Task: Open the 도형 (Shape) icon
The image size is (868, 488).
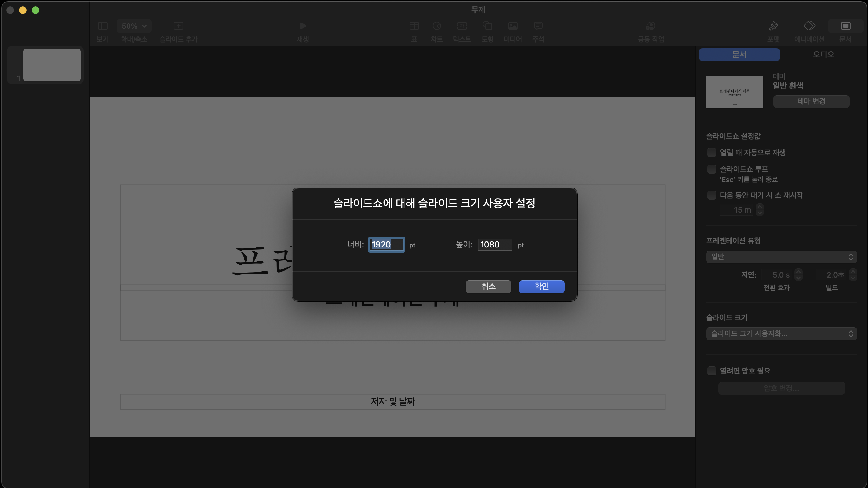Action: (487, 26)
